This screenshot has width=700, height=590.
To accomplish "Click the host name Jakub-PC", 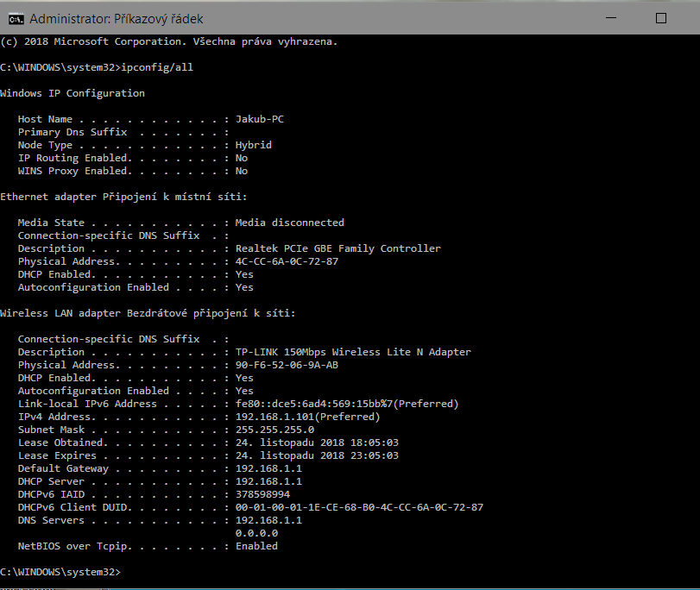I will tap(259, 119).
